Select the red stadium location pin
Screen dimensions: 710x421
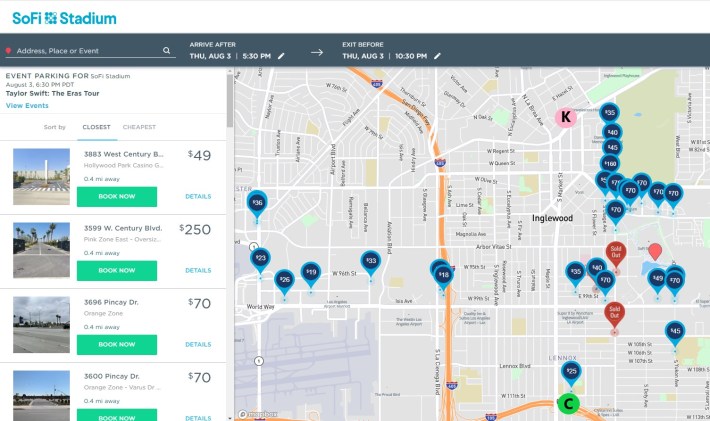655,251
